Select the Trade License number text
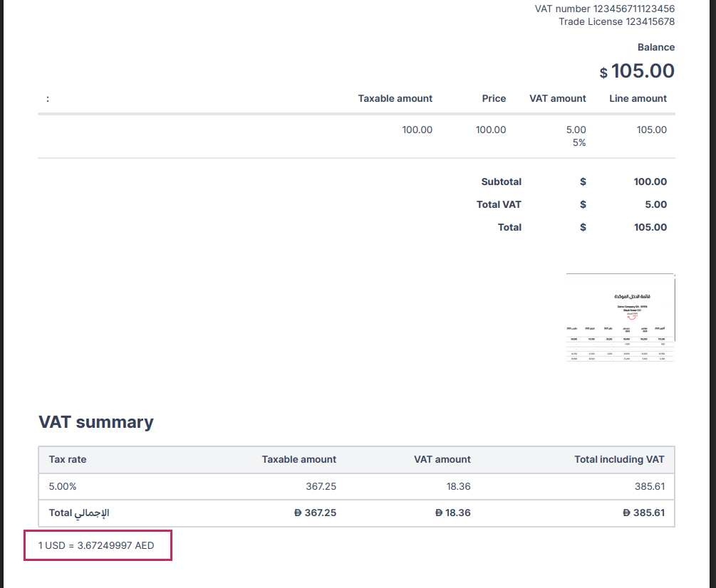 (x=616, y=21)
